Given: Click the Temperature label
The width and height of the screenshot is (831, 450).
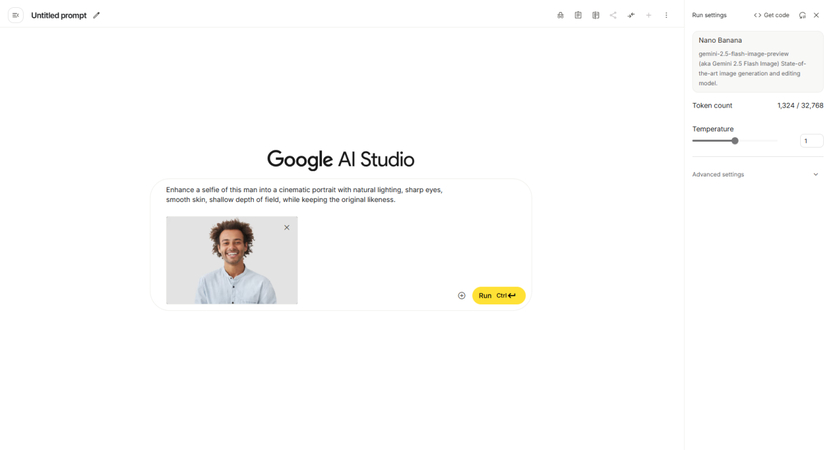Looking at the screenshot, I should [x=713, y=129].
